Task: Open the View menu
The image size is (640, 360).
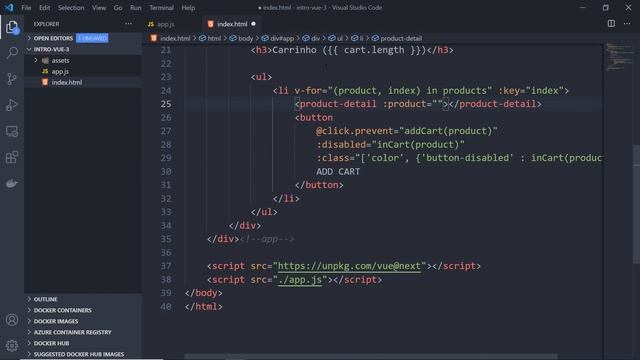Action: pos(99,8)
